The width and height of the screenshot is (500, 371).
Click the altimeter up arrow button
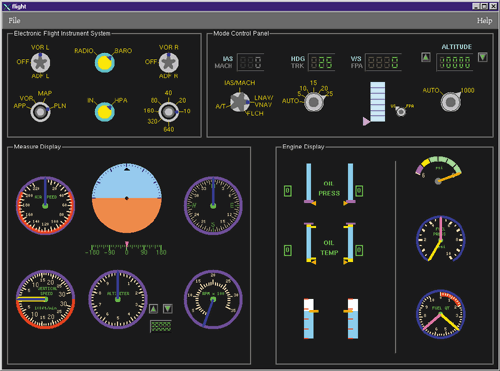click(x=153, y=309)
